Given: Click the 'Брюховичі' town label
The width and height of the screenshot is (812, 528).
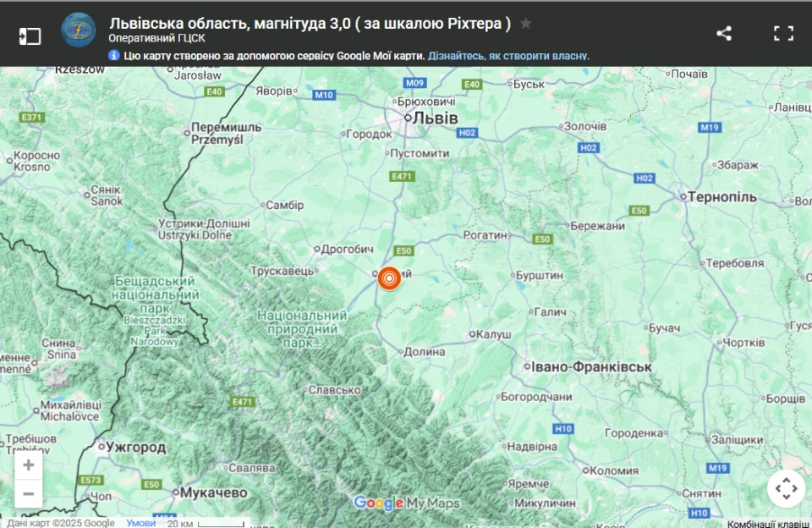Looking at the screenshot, I should (x=426, y=102).
